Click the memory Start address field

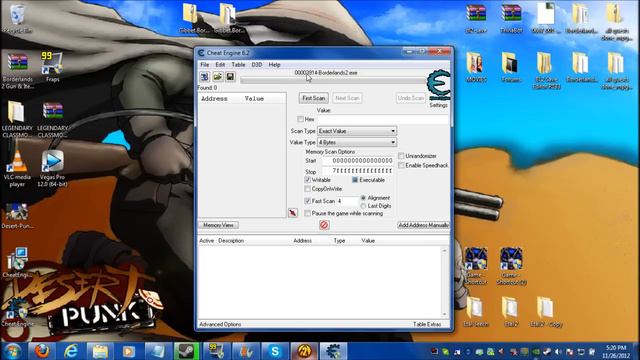[358, 161]
